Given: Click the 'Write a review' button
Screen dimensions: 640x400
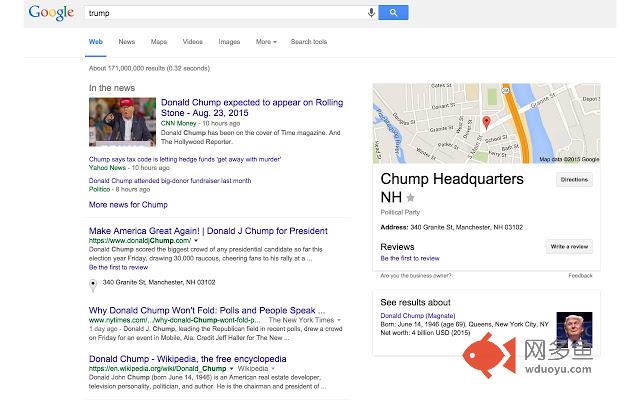Looking at the screenshot, I should pos(569,247).
